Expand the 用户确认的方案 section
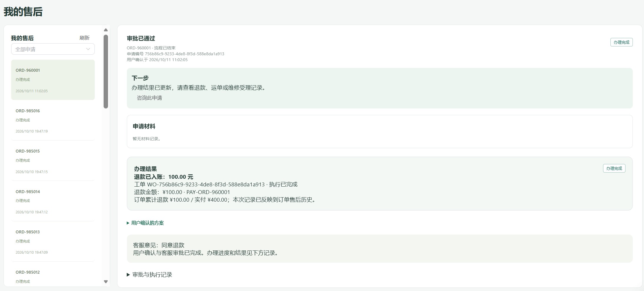Viewport: 644px width, 291px height. pyautogui.click(x=145, y=223)
